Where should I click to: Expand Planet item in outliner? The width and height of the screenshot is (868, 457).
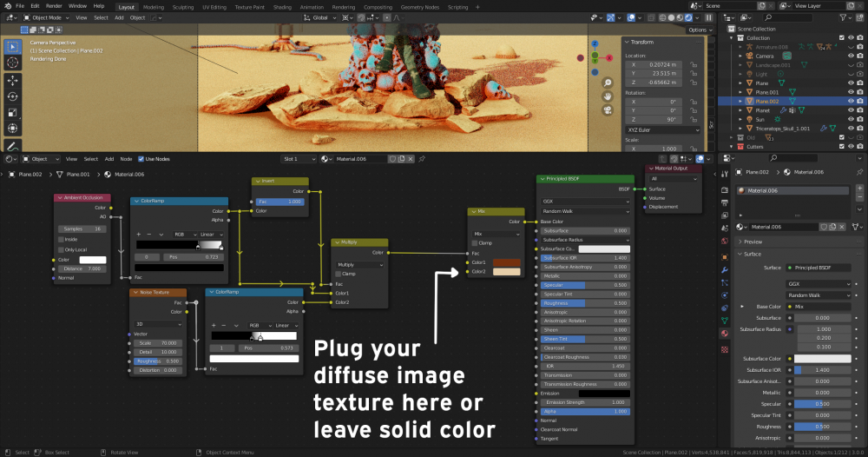[x=740, y=110]
